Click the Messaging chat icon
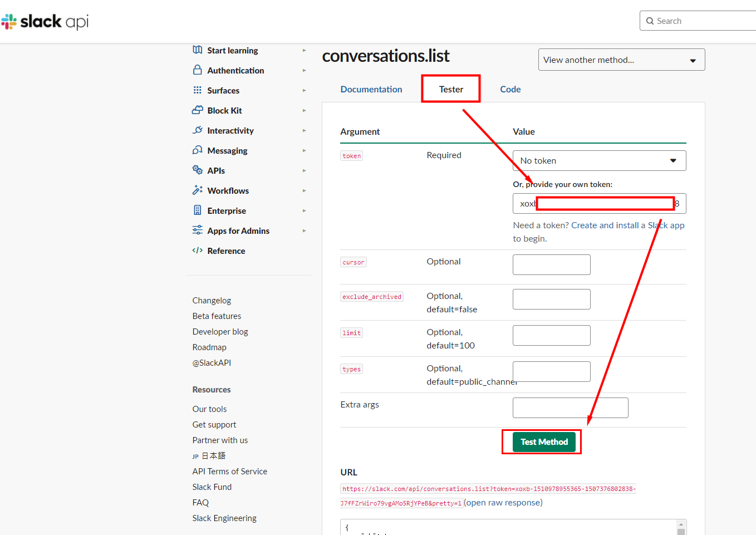 pos(198,150)
